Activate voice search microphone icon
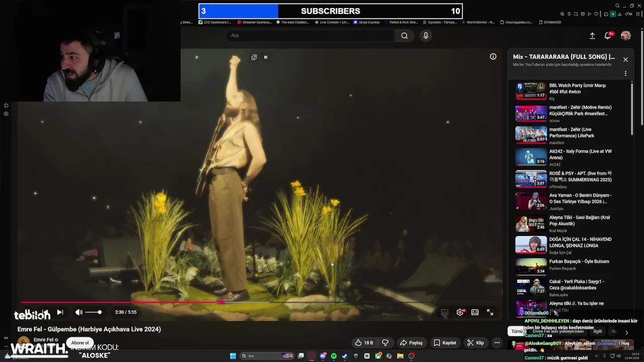Image resolution: width=644 pixels, height=362 pixels. click(426, 36)
